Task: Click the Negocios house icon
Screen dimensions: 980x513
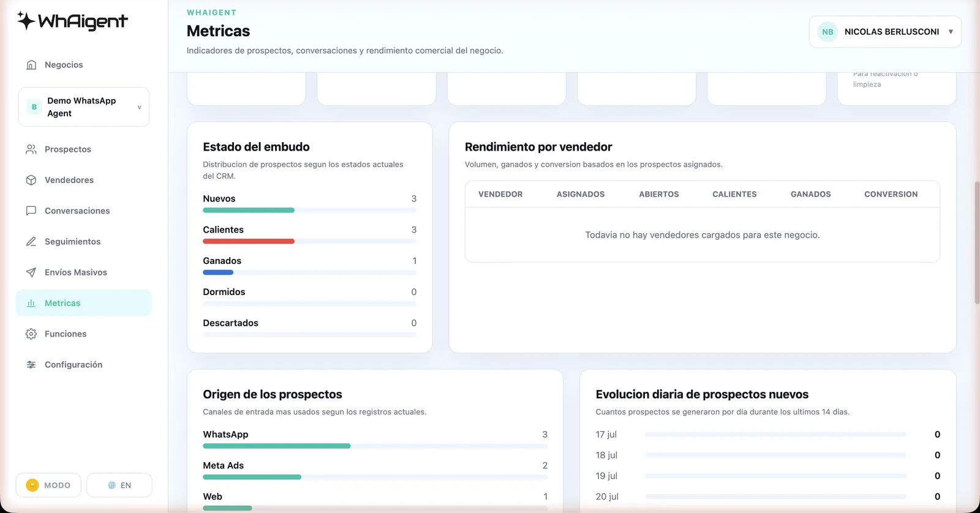Action: click(31, 65)
